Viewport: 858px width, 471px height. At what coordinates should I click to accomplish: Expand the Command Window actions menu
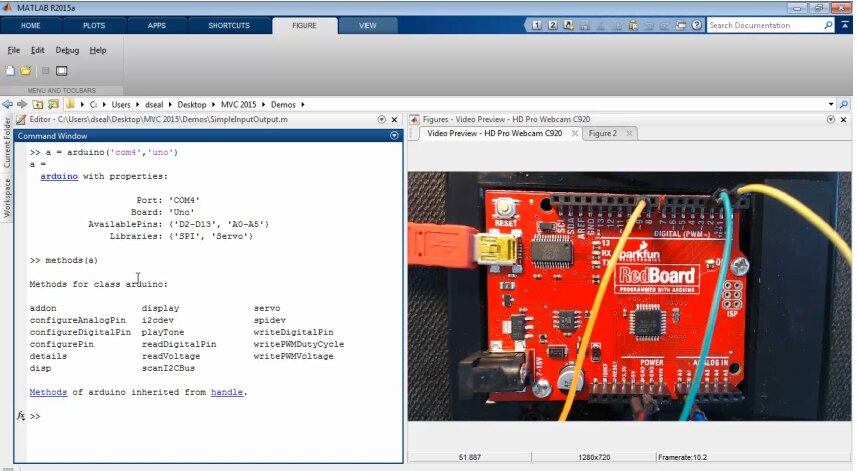[394, 135]
